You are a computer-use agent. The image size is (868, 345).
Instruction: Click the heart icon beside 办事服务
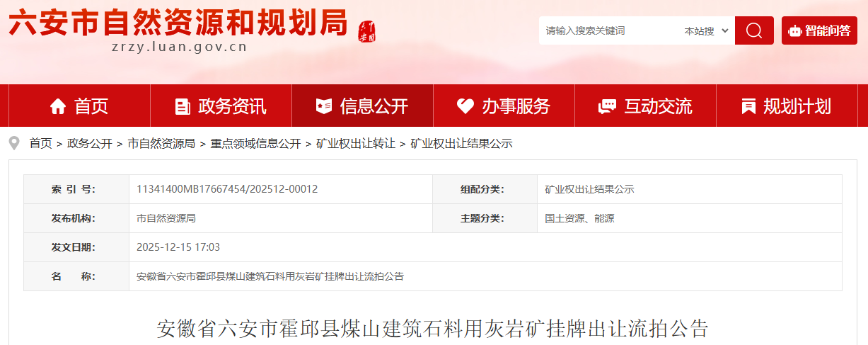point(465,106)
